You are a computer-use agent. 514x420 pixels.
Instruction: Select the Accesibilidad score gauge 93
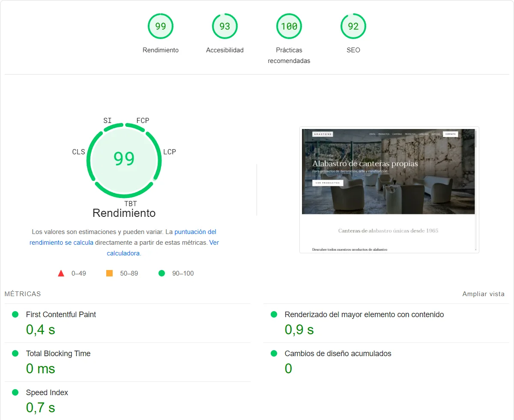pos(225,27)
